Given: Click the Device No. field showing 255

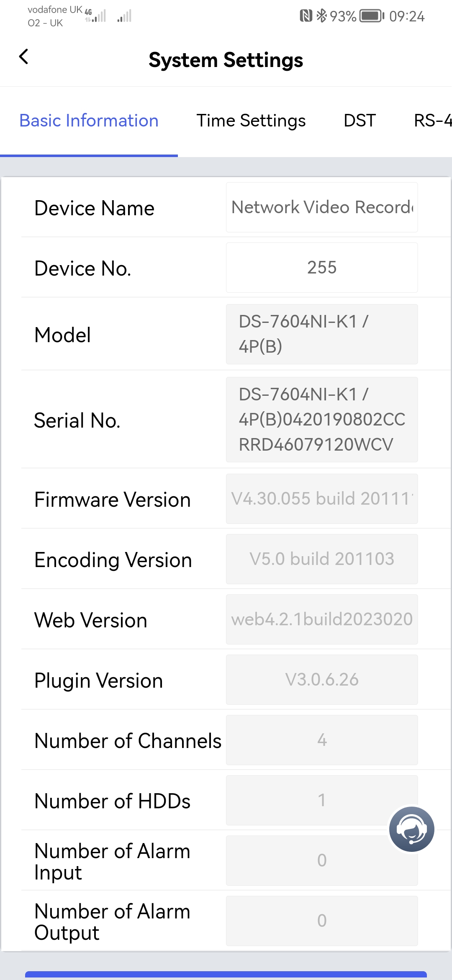Looking at the screenshot, I should pyautogui.click(x=322, y=268).
